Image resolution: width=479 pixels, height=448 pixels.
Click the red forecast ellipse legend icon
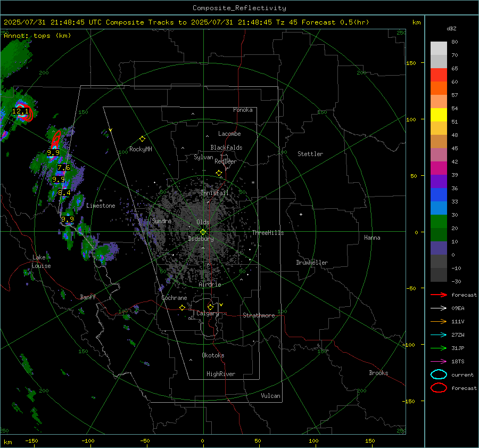[x=439, y=388]
